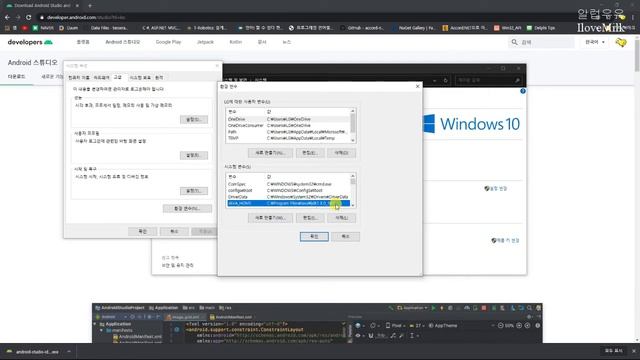Viewport: 640px width, 360px height.
Task: Click 새로 만들기 under system variables
Action: coord(270,218)
